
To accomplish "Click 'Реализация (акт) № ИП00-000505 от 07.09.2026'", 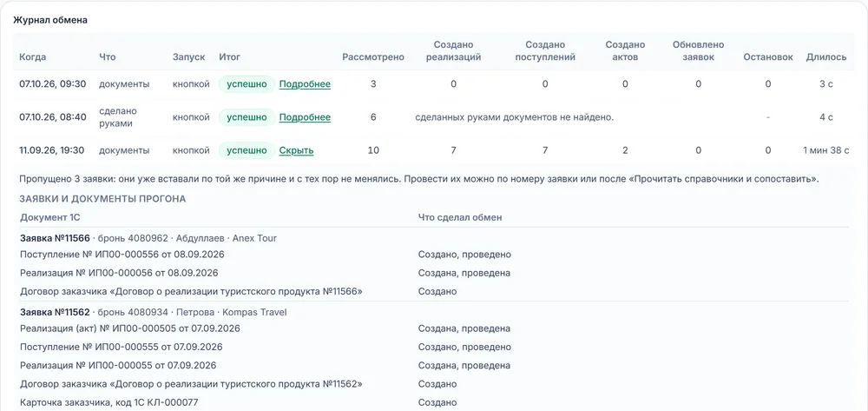I will coord(130,328).
